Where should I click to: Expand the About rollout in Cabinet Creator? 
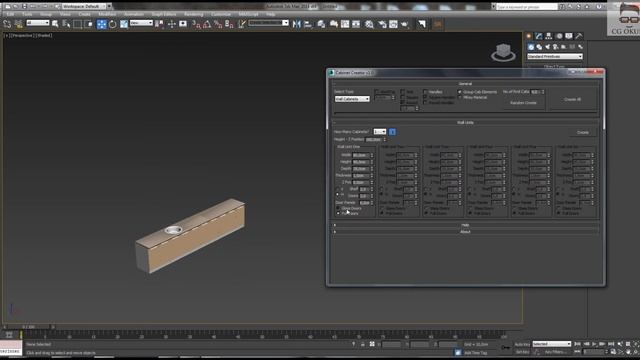[x=465, y=231]
